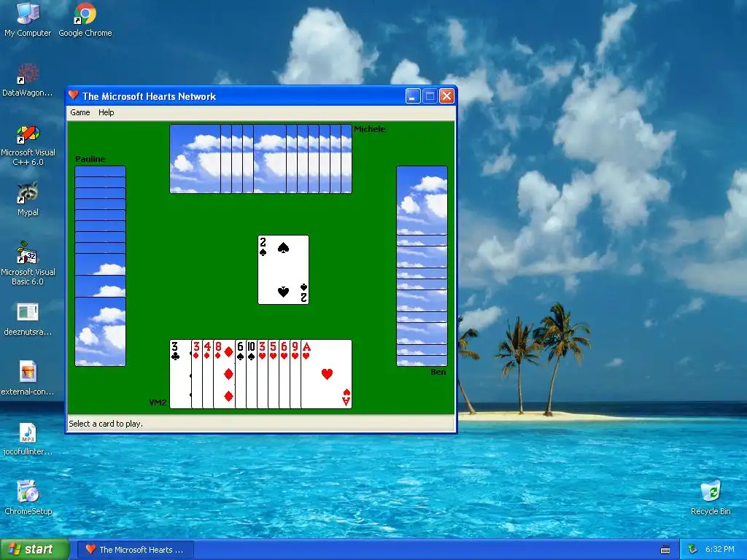Select Google Chrome desktop icon
Viewport: 747px width, 560px height.
tap(85, 20)
